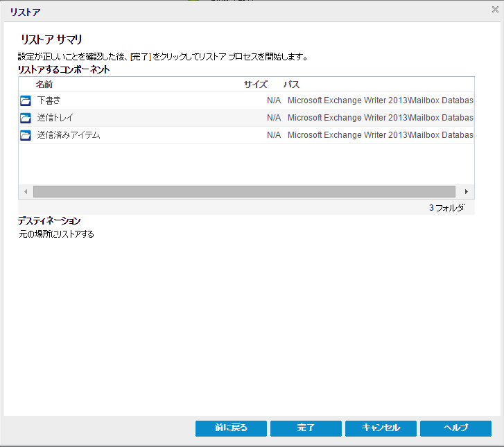Viewport: 504px width, 447px height.
Task: Click the デスティネーション heading
Action: coord(49,221)
